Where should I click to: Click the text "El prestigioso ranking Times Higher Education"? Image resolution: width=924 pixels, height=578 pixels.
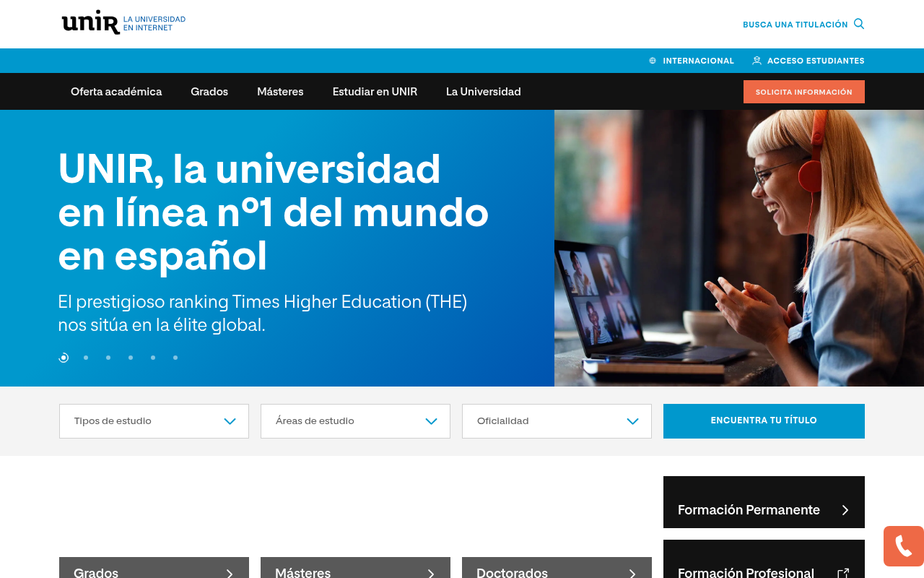[263, 313]
